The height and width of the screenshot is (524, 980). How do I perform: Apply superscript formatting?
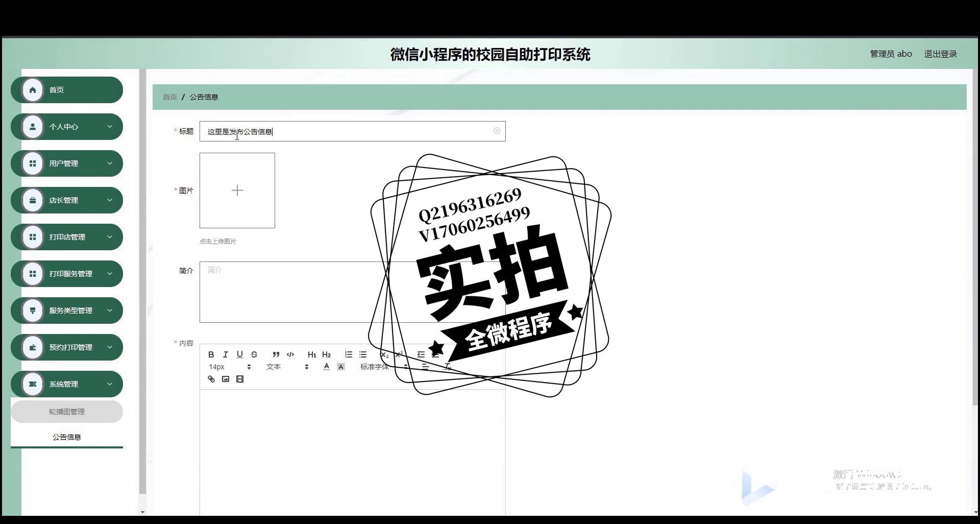399,354
